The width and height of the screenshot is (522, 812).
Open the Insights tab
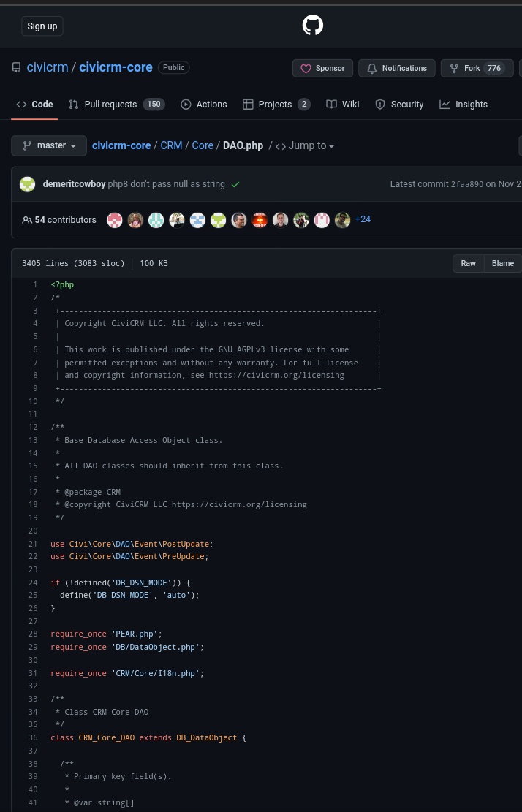(x=464, y=104)
